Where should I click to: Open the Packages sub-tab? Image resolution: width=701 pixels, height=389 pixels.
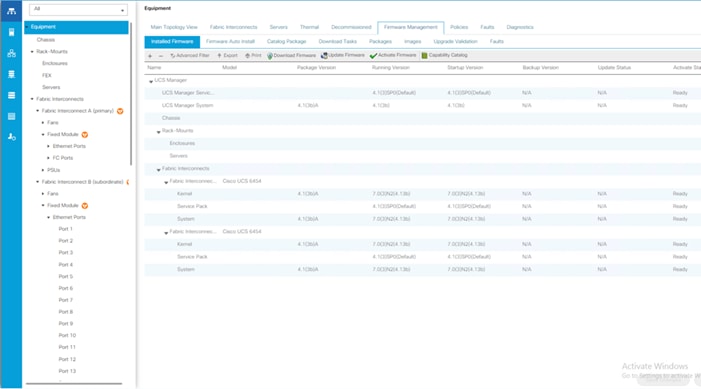[380, 42]
